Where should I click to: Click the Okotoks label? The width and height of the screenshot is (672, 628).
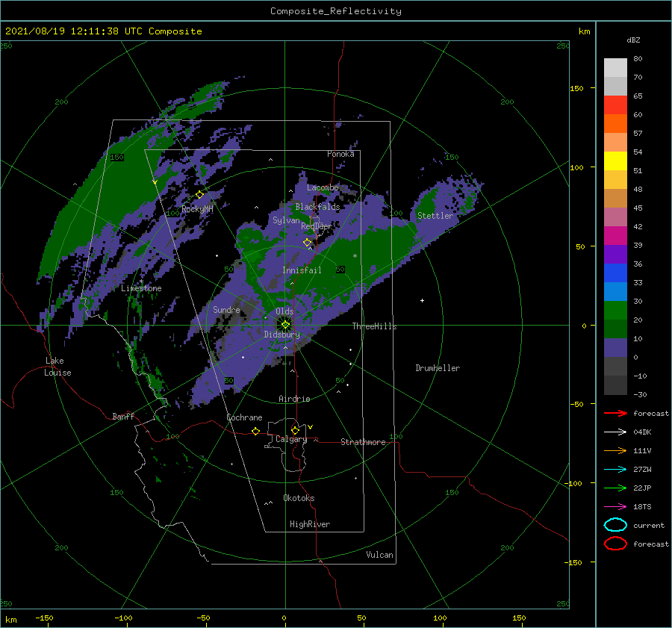pyautogui.click(x=299, y=498)
